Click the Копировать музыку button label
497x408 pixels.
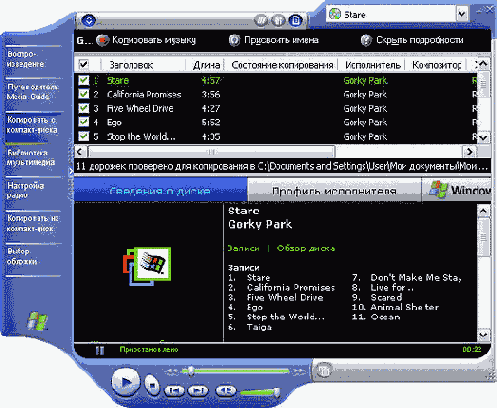pos(154,40)
